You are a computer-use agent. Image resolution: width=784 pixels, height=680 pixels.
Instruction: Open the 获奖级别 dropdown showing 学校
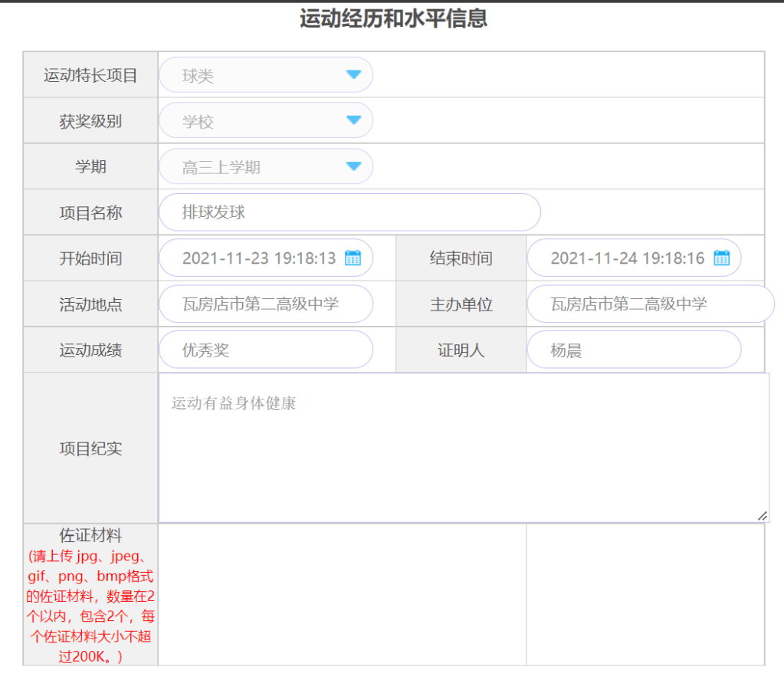(353, 120)
